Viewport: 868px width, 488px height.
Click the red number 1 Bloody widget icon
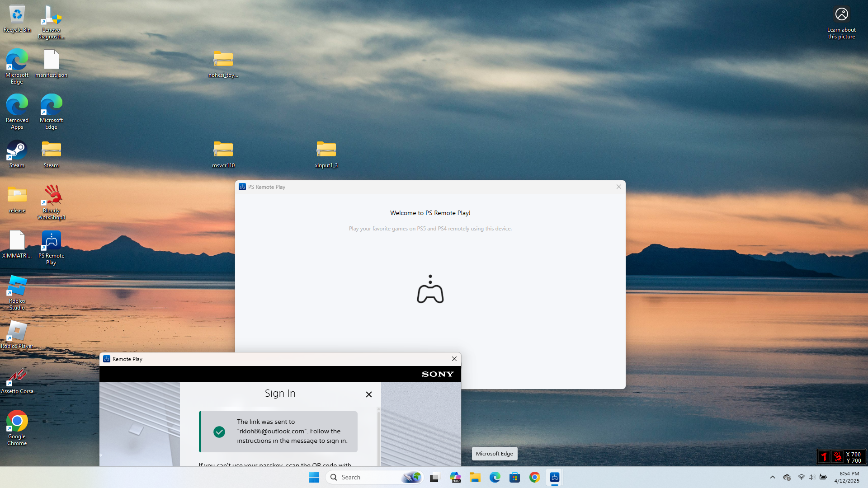[x=824, y=457]
